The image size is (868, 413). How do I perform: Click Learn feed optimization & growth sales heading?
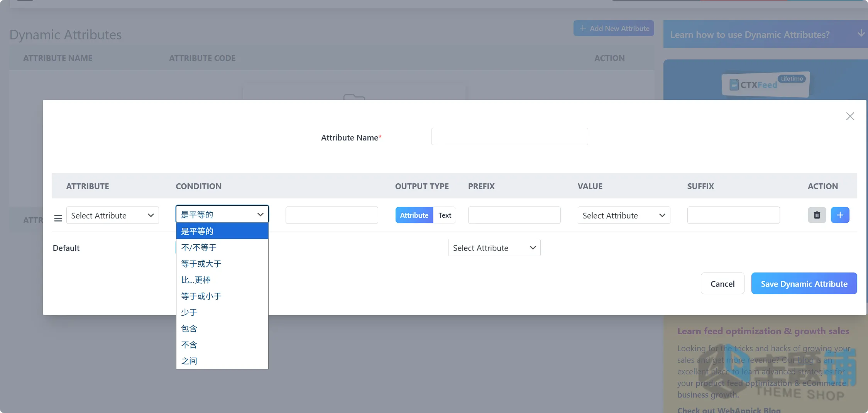point(763,331)
